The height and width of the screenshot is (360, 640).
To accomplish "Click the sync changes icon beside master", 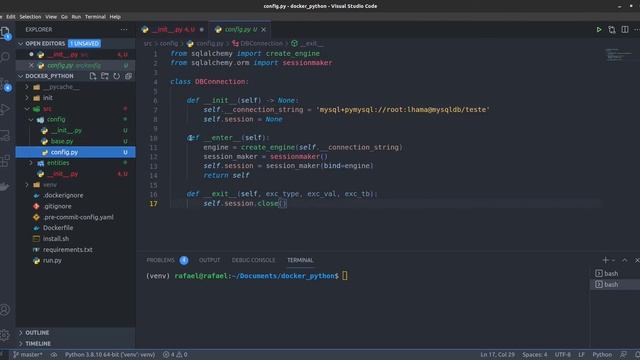I will coord(53,354).
